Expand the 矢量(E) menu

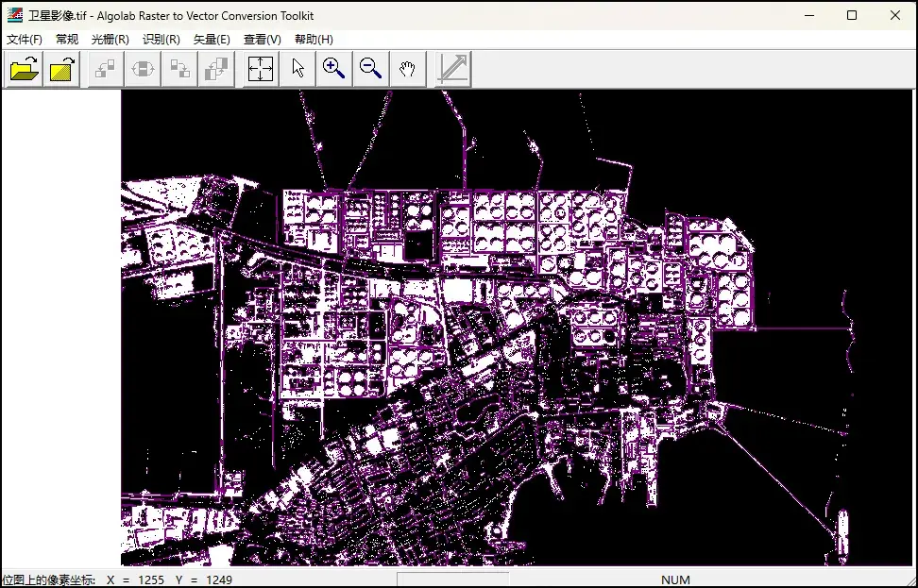click(x=212, y=40)
